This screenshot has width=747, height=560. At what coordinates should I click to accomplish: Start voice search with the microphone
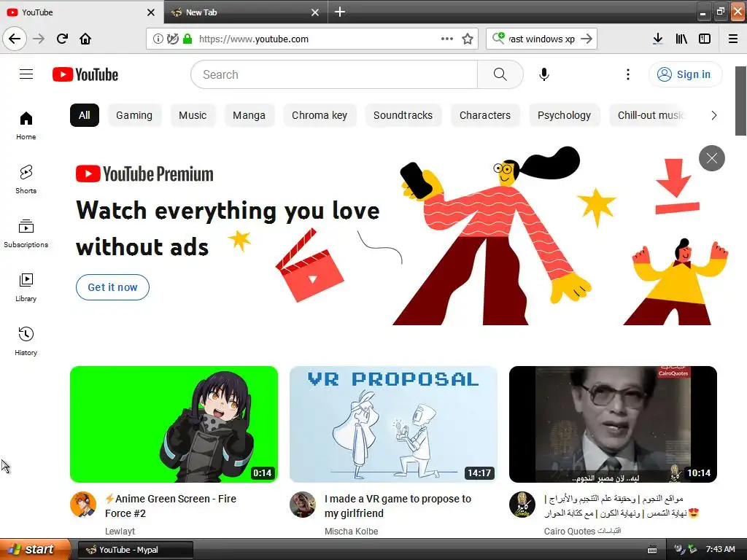point(544,74)
